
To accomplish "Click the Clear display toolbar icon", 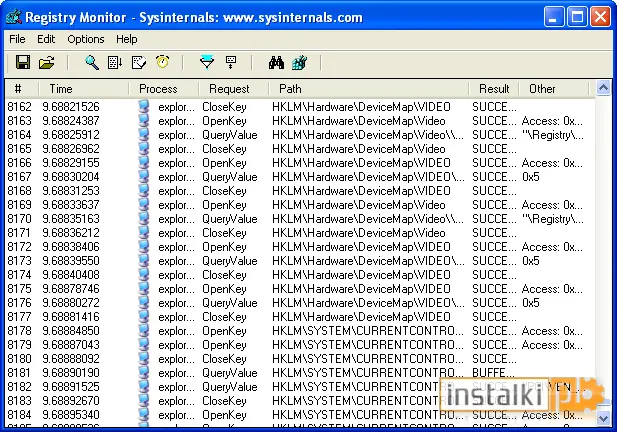I will coord(139,62).
